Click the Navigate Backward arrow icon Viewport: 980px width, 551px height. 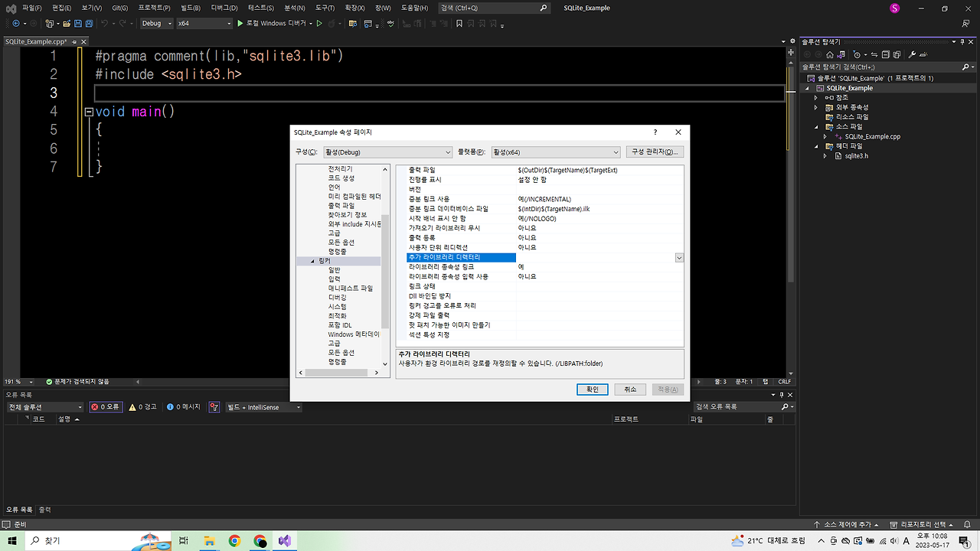pos(16,23)
